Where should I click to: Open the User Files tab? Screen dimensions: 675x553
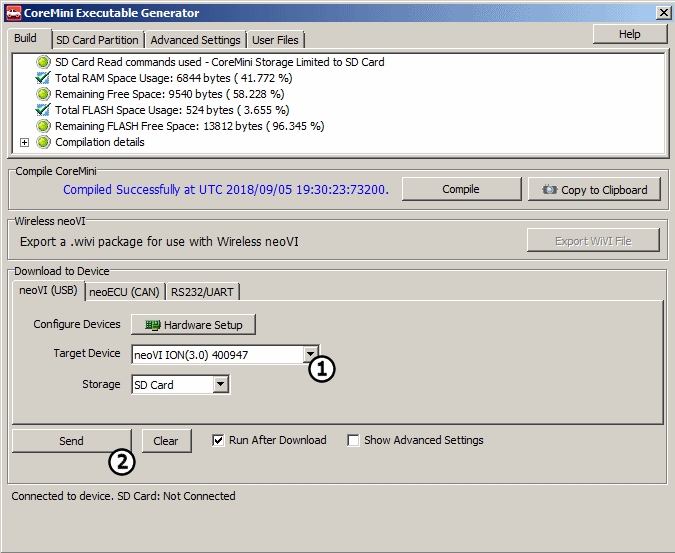pos(276,40)
